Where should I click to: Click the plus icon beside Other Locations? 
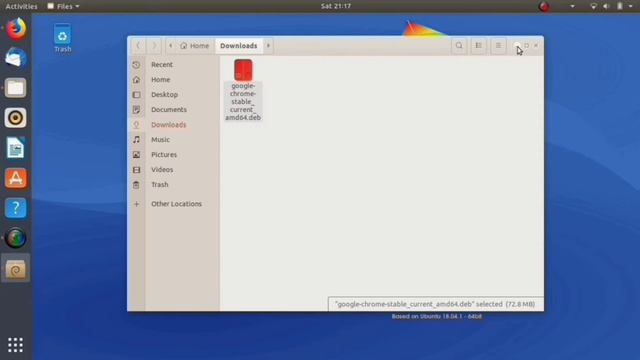coord(136,204)
